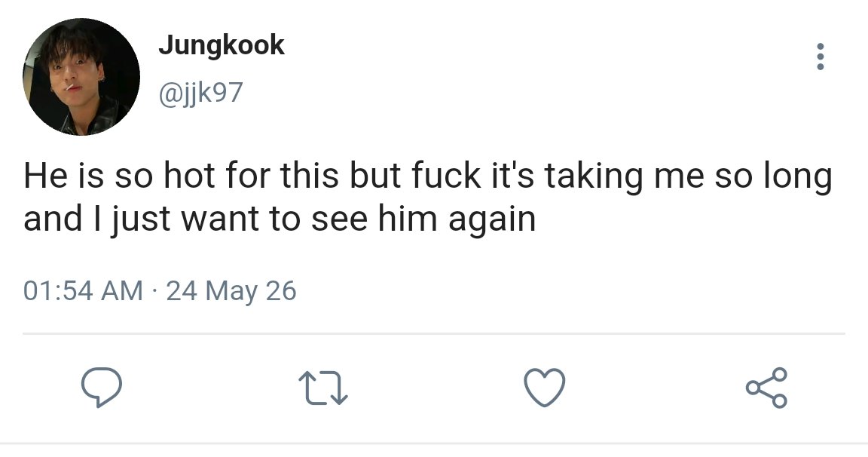The height and width of the screenshot is (457, 868).
Task: Click the 01:54 AM timestamp
Action: pos(83,291)
